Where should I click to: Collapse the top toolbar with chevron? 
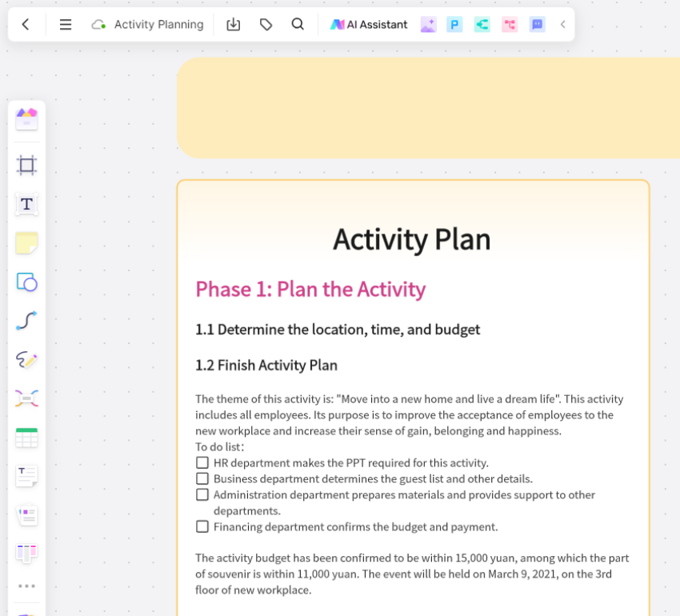coord(563,24)
